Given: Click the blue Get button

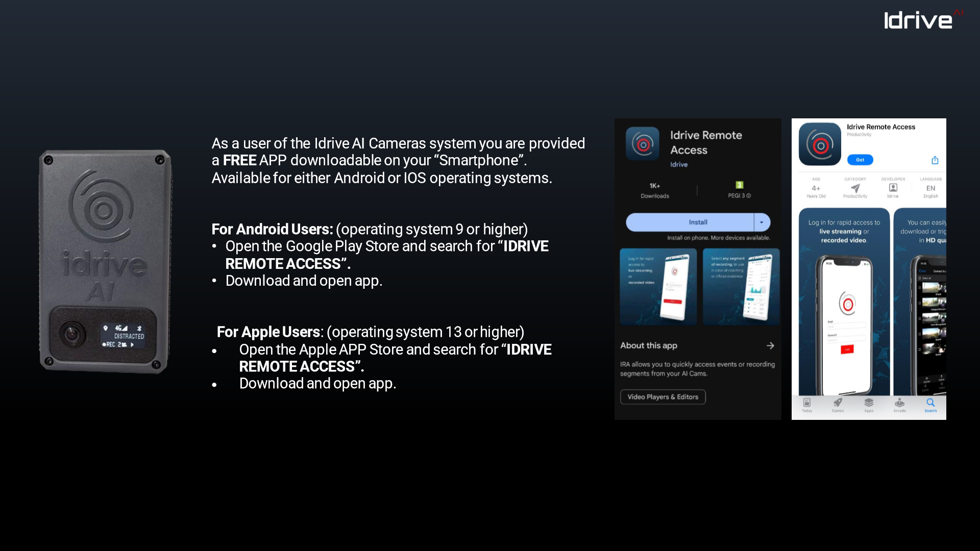Looking at the screenshot, I should [x=860, y=160].
